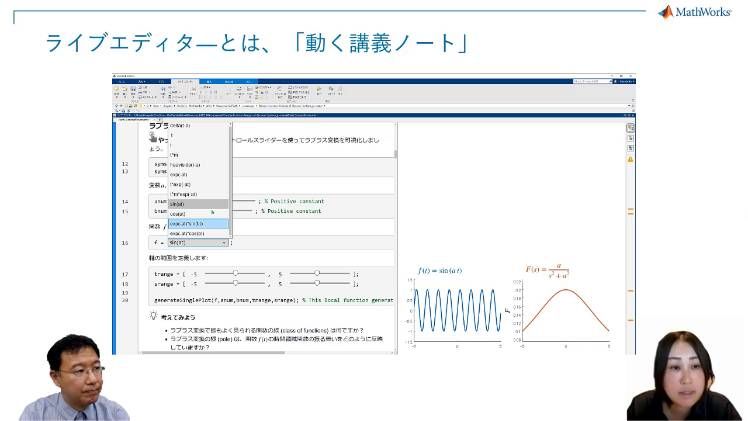Click the Search Documentation field
This screenshot has height=421, width=748.
[x=590, y=81]
